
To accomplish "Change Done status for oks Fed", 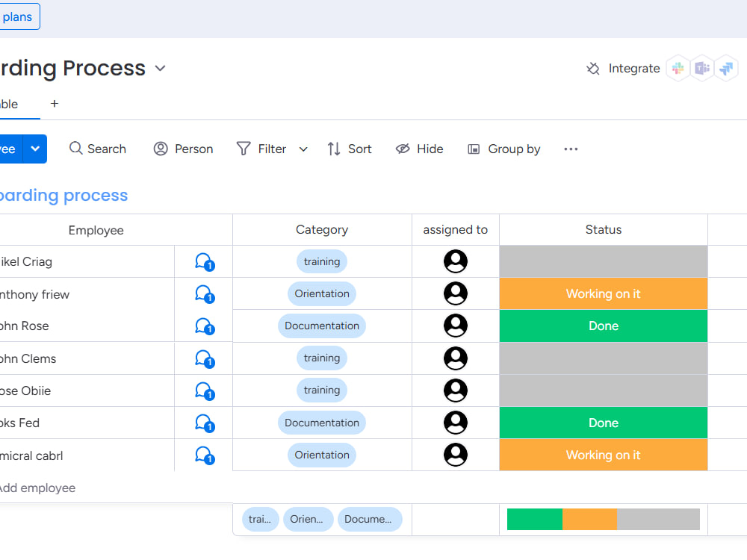I will pyautogui.click(x=603, y=423).
